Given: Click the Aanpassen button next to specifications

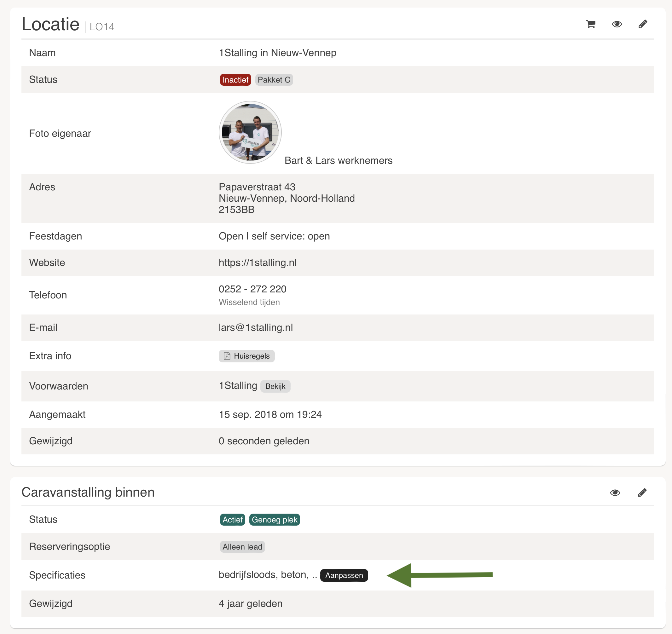Looking at the screenshot, I should (344, 575).
